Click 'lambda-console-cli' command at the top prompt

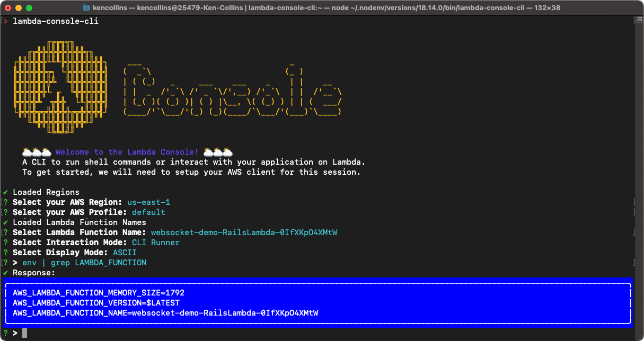(x=56, y=21)
